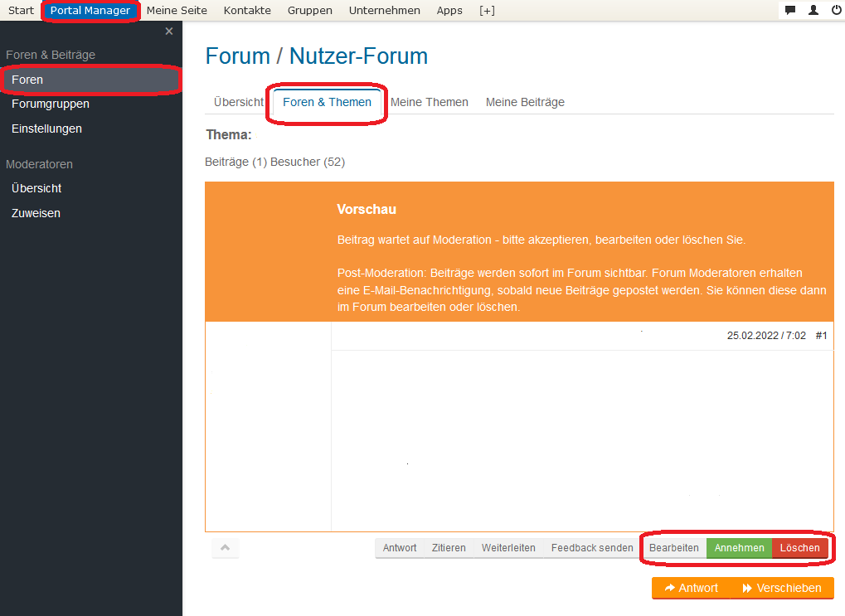Open the chat messages speech bubble icon
The width and height of the screenshot is (845, 616).
(790, 11)
